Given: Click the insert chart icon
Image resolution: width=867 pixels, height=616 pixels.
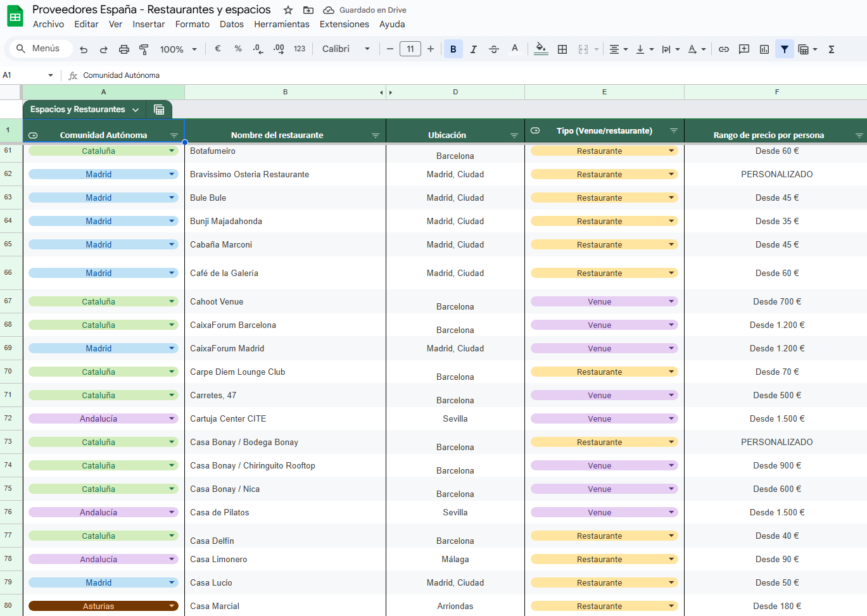Looking at the screenshot, I should (x=764, y=49).
